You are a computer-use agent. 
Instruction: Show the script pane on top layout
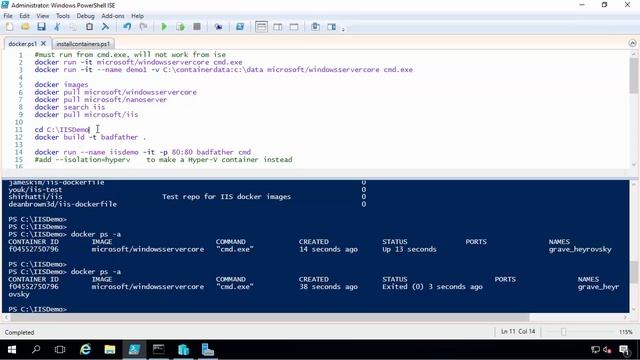point(261,27)
